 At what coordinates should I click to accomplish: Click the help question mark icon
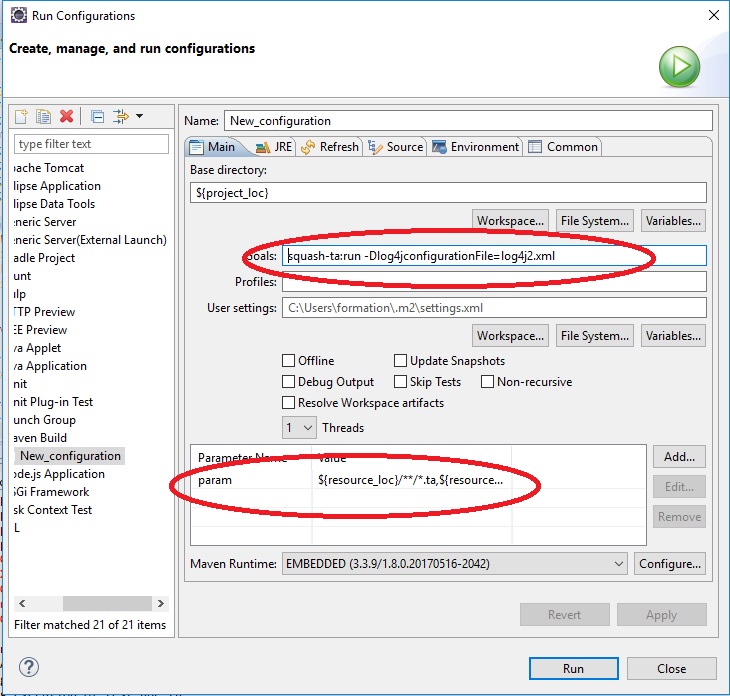pyautogui.click(x=28, y=667)
